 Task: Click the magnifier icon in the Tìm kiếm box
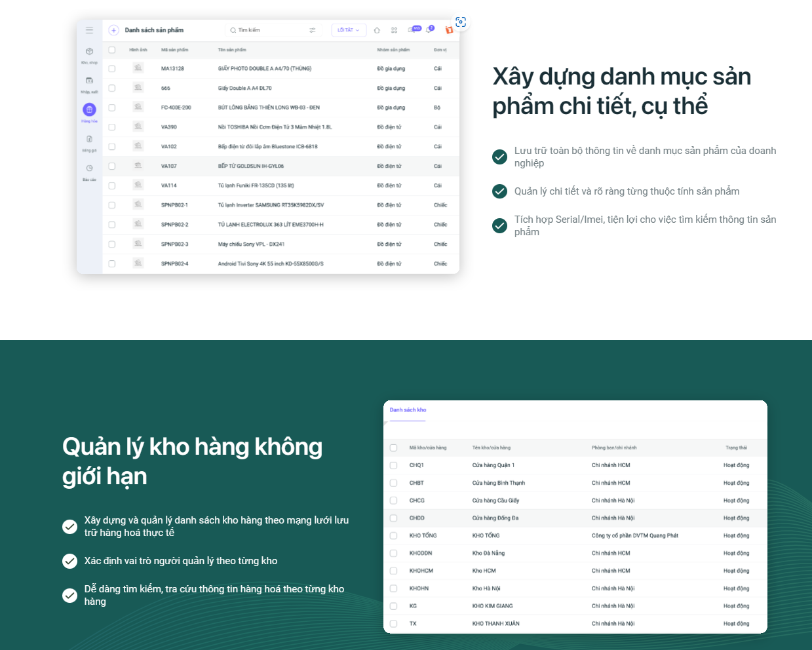point(233,30)
